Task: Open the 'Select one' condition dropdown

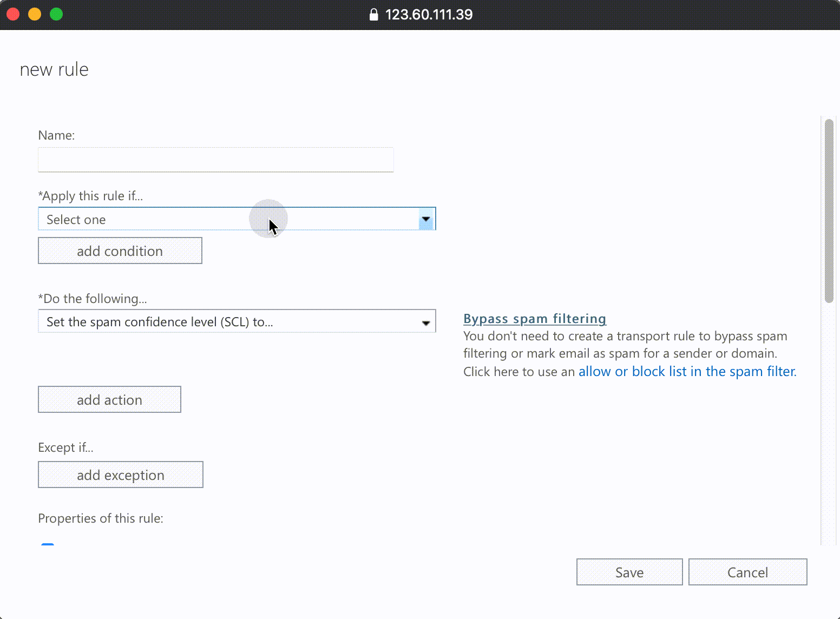Action: click(x=227, y=219)
